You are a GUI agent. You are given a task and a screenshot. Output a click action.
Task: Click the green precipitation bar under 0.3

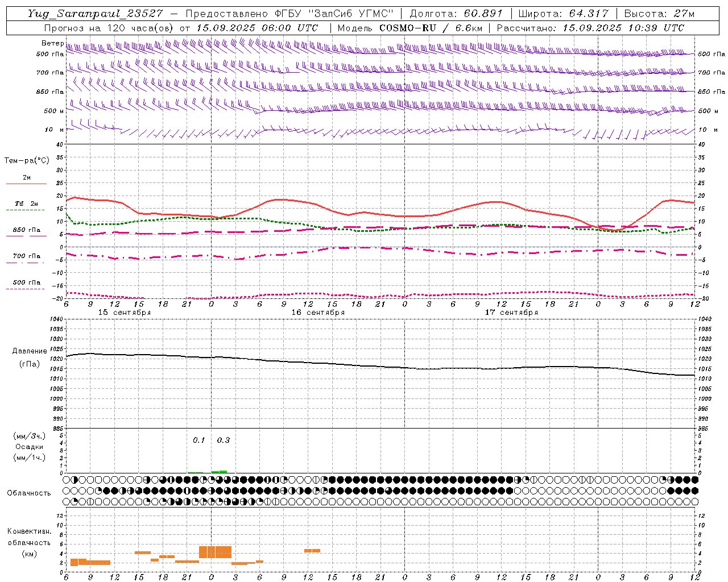click(x=220, y=471)
